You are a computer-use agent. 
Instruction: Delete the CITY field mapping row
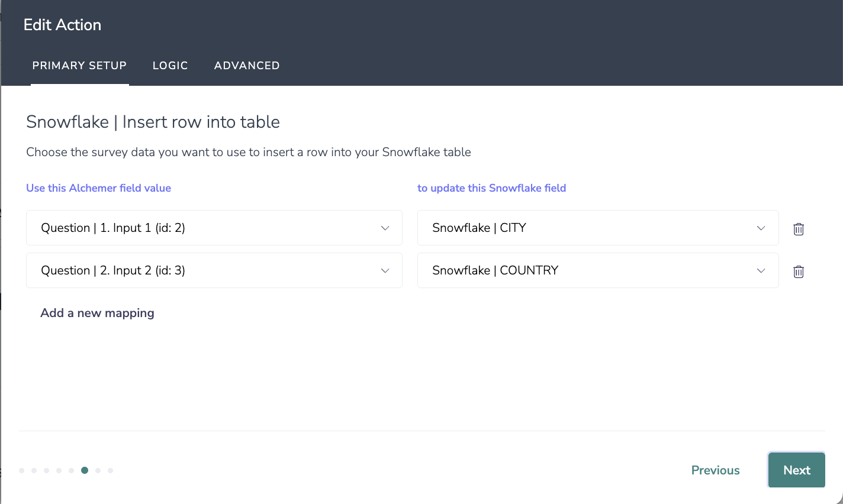click(x=799, y=229)
